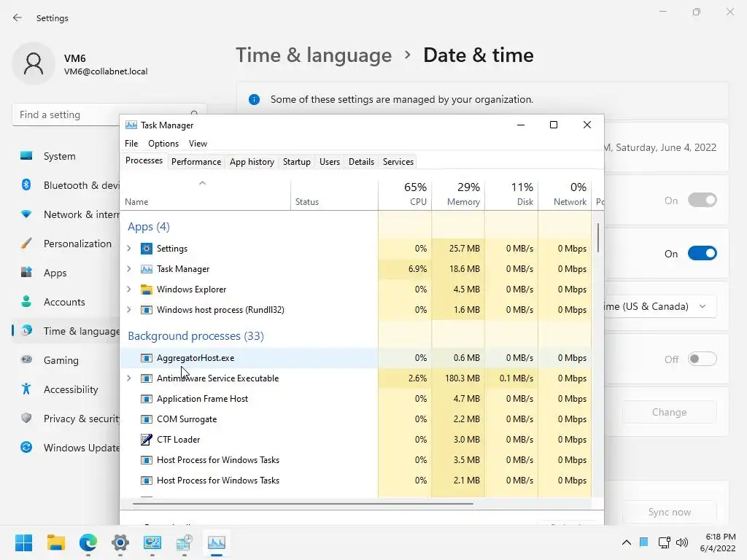Click the Sync now button in Settings
747x560 pixels.
point(670,513)
